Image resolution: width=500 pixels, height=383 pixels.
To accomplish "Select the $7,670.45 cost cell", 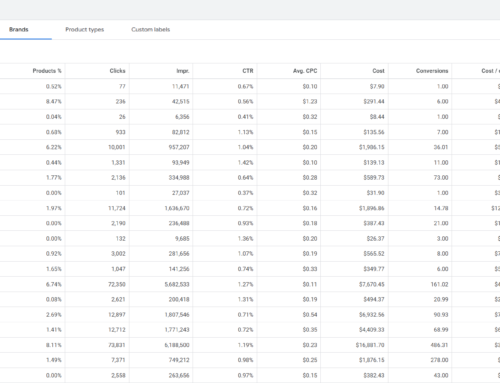I will tap(372, 284).
